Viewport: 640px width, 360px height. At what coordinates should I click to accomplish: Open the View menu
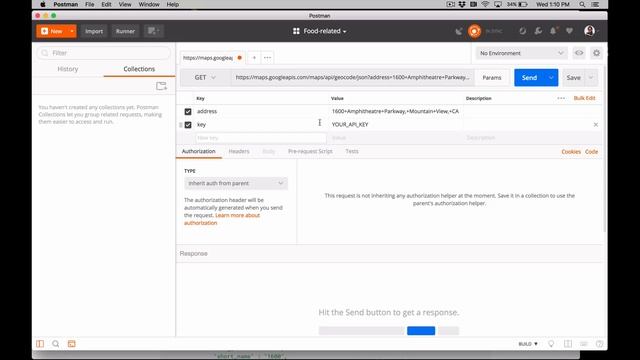pyautogui.click(x=125, y=4)
